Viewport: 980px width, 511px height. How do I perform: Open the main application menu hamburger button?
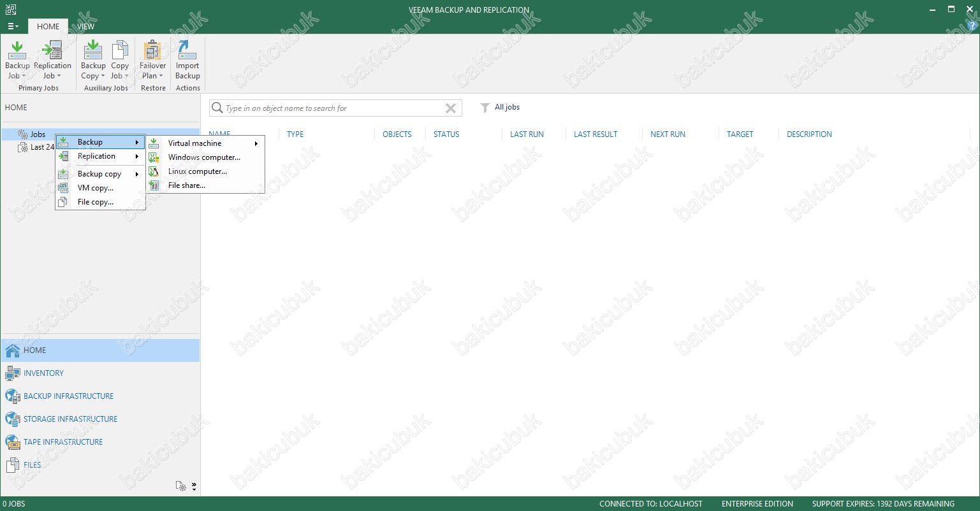[x=13, y=26]
